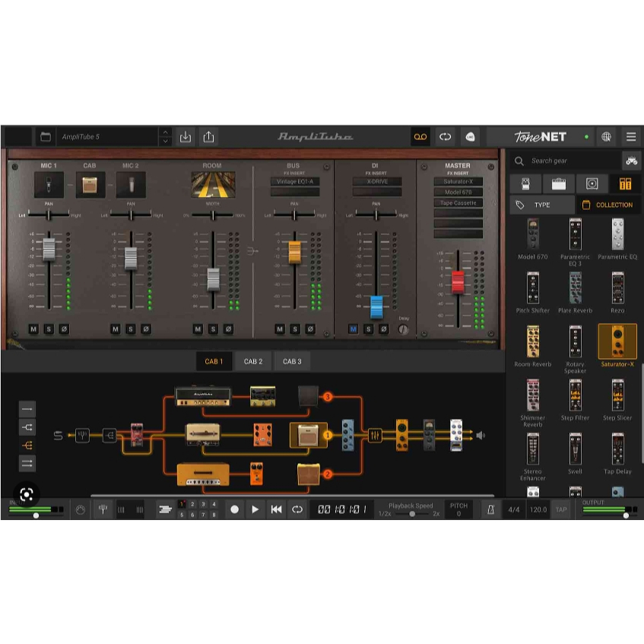Screen dimensions: 644x644
Task: Open the X-DRIVE DI insert slot
Action: coord(377,182)
